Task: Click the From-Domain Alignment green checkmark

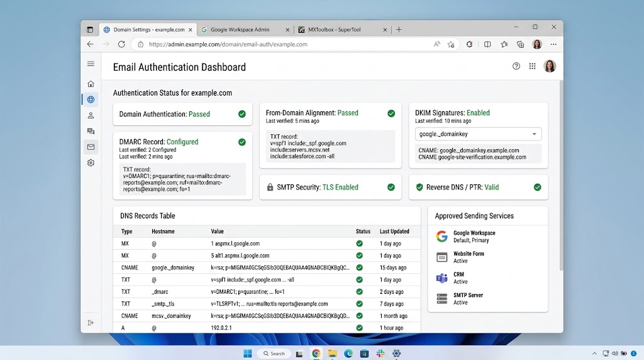Action: coord(391,113)
